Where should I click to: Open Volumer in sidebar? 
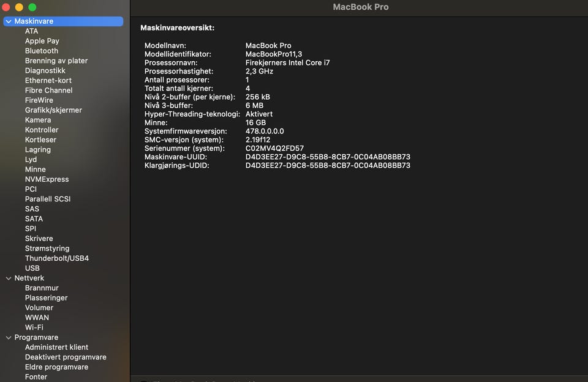pos(39,308)
